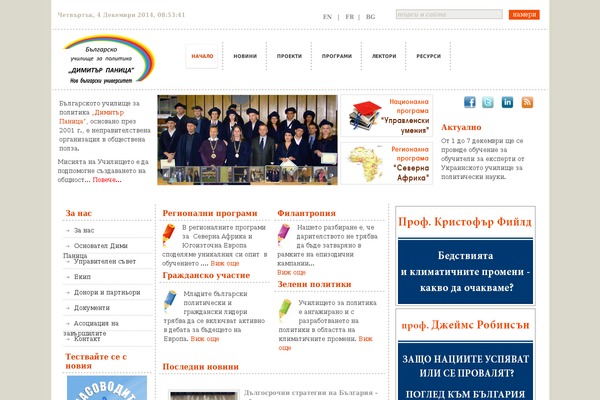This screenshot has width=600, height=400.
Task: Open the За нас sidebar link
Action: [x=84, y=230]
